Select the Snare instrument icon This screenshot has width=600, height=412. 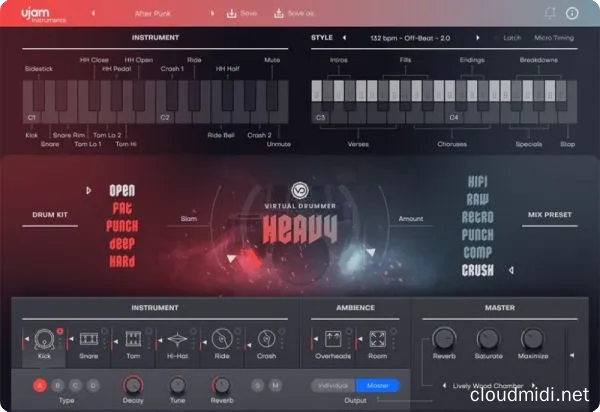point(88,341)
